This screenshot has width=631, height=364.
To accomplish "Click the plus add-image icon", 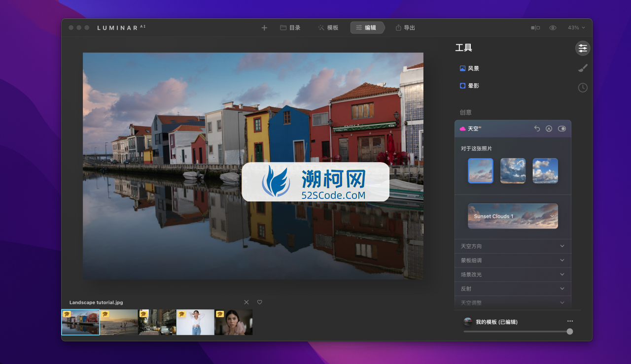I will click(264, 28).
